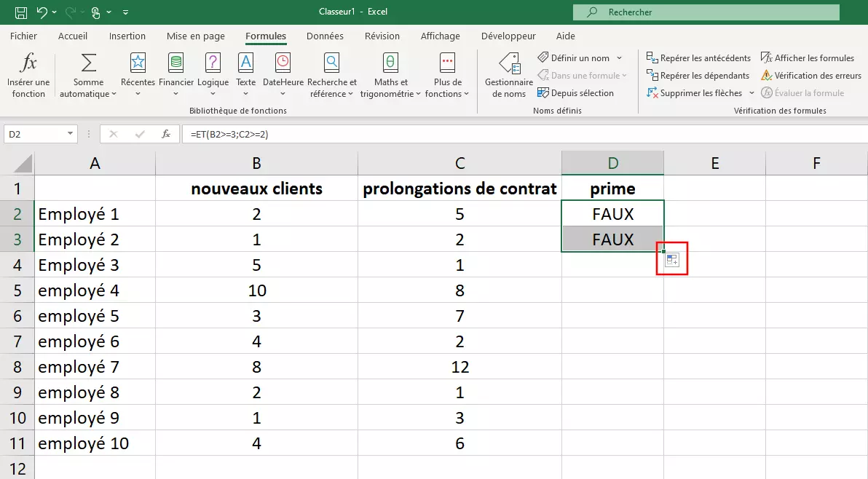Click the 'prolongations de contrat' cell
This screenshot has height=479, width=868.
[x=459, y=189]
